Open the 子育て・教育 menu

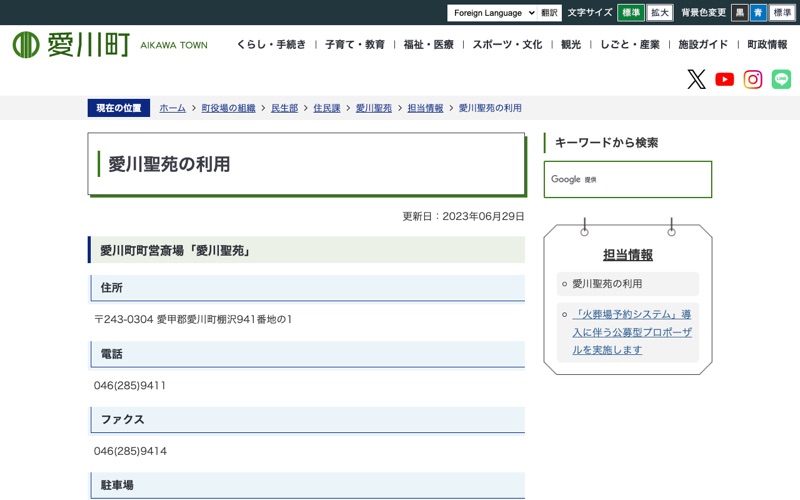point(355,44)
